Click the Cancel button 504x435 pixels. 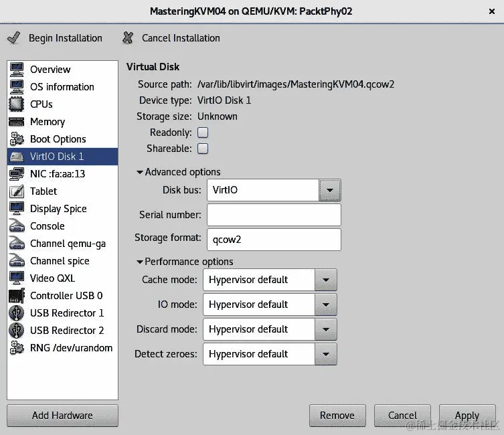(x=402, y=416)
